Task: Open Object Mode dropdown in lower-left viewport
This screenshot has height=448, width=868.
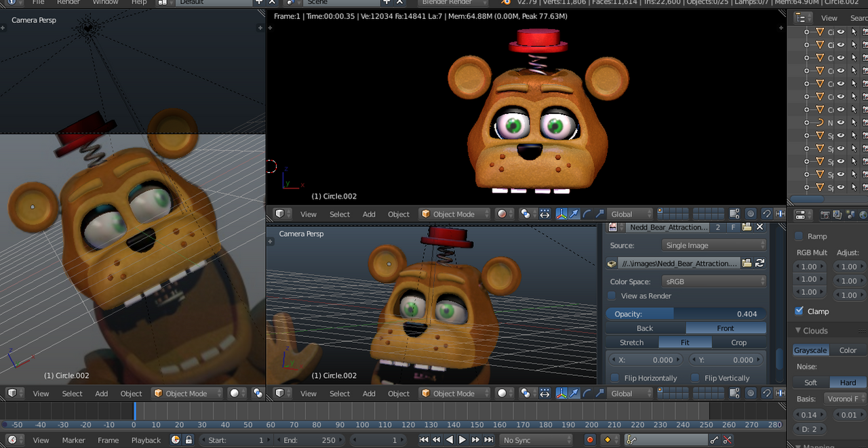Action: (187, 394)
